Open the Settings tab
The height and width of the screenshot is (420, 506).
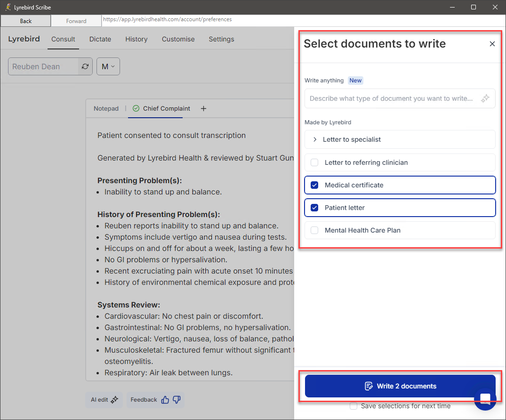tap(221, 39)
